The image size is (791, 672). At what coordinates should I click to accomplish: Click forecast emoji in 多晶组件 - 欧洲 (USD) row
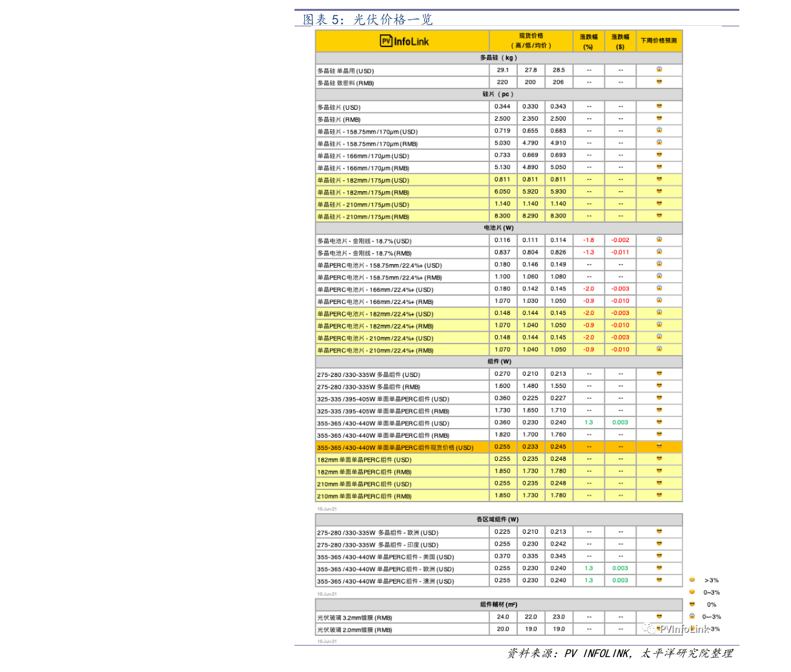point(659,531)
